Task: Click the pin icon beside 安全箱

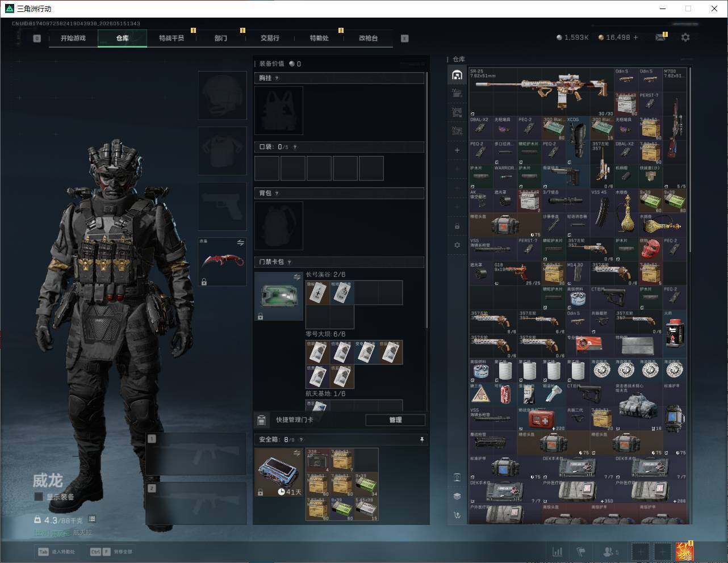Action: coord(421,439)
